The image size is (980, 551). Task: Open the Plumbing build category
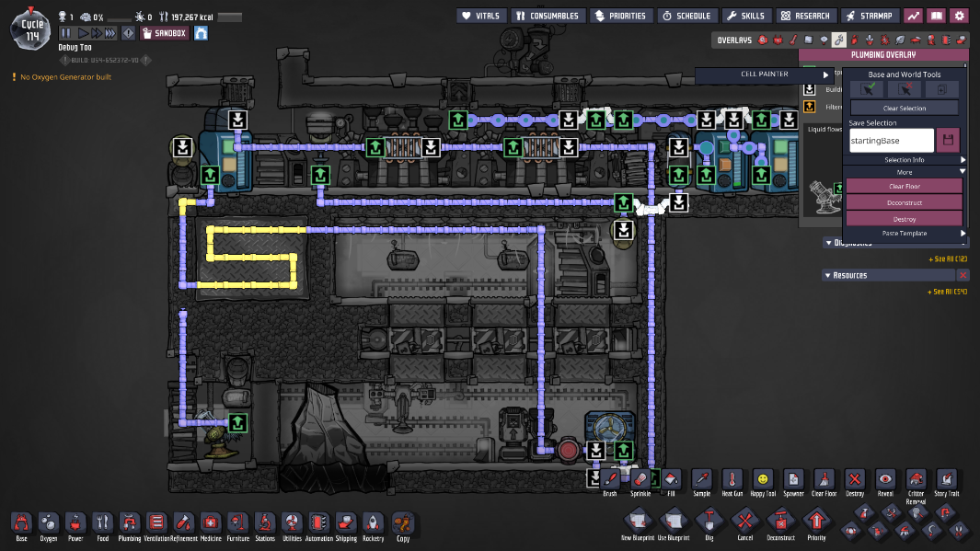coord(130,523)
